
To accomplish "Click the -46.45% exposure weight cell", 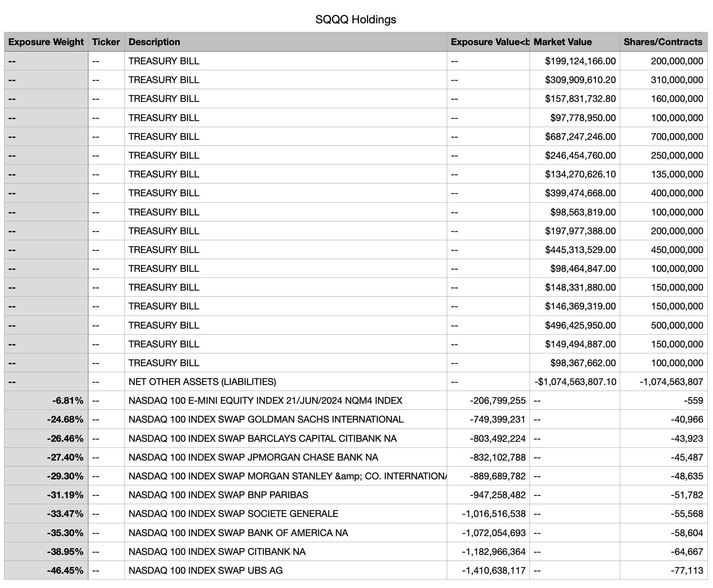I will tap(46, 570).
